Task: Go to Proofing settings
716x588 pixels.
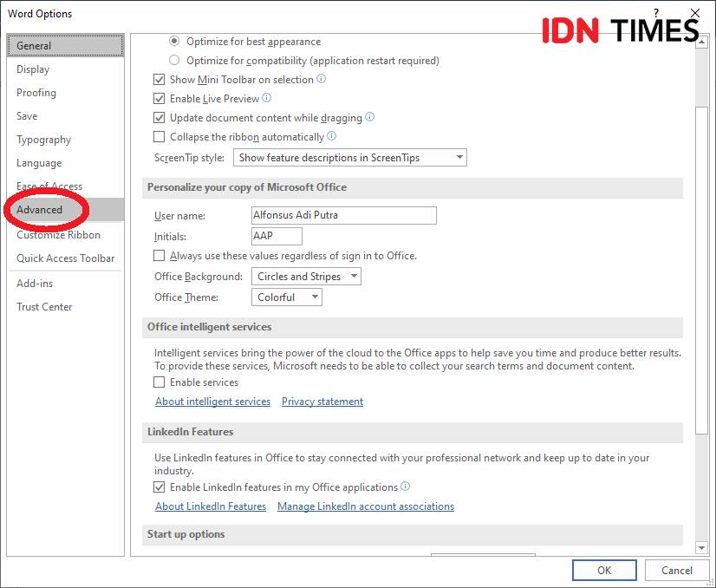Action: coord(65,93)
